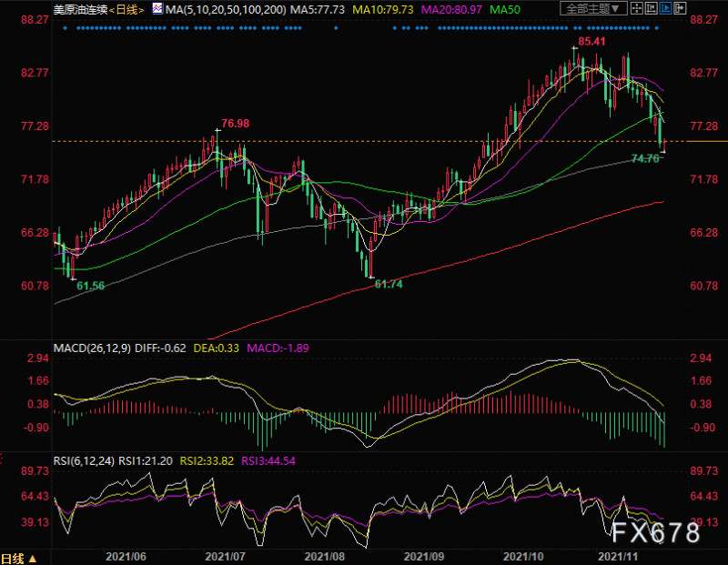The width and height of the screenshot is (728, 565).
Task: Click the RSI1:21.20 value
Action: coord(146,461)
